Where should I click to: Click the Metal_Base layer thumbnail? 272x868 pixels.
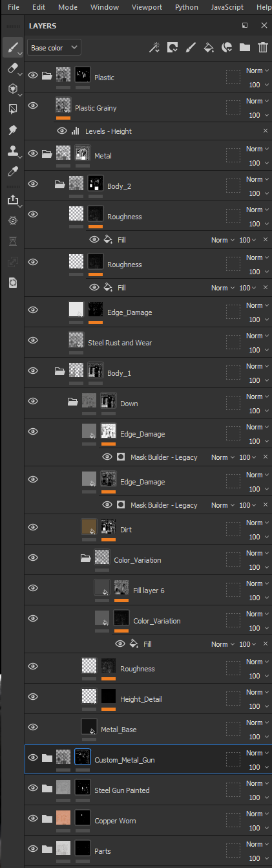89,726
